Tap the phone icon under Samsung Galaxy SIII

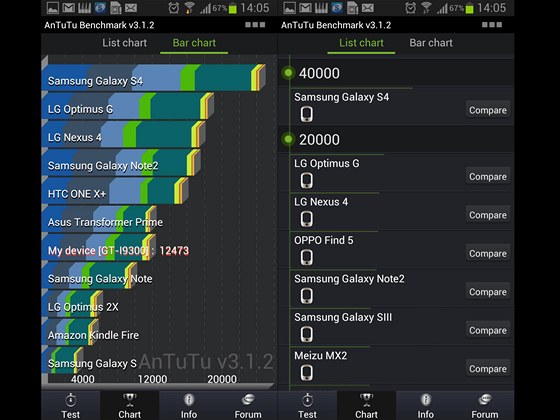[306, 334]
